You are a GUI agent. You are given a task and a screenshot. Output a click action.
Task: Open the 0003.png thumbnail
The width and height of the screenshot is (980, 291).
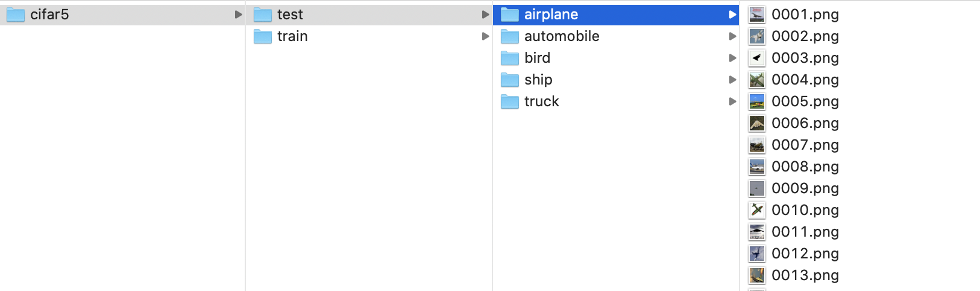click(757, 58)
